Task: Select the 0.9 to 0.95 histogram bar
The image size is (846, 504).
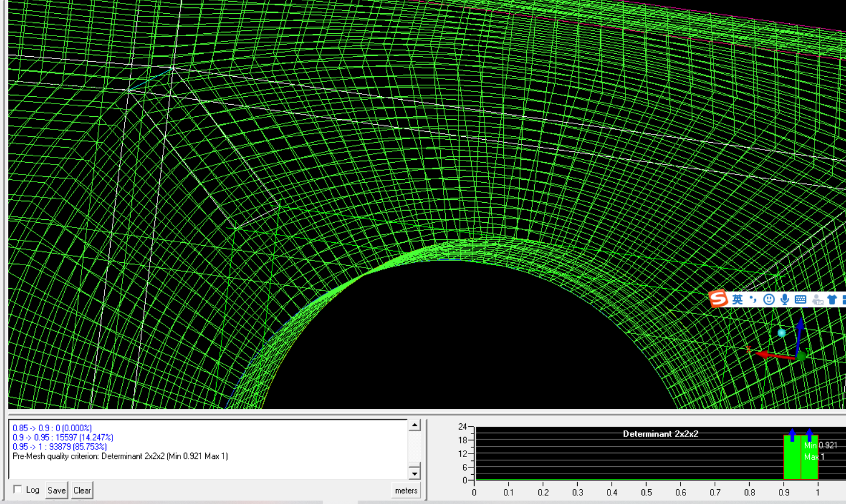Action: [792, 457]
